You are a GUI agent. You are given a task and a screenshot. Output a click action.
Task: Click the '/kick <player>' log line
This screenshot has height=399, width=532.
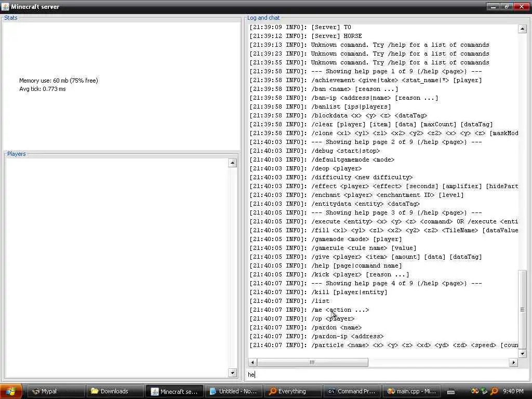329,274
